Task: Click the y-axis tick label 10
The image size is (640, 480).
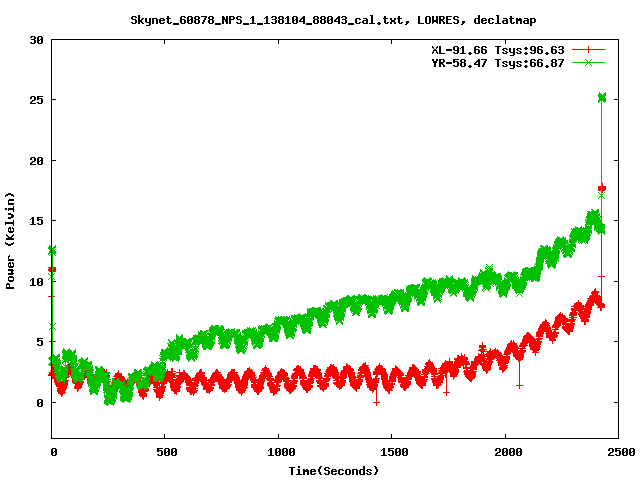Action: 37,282
